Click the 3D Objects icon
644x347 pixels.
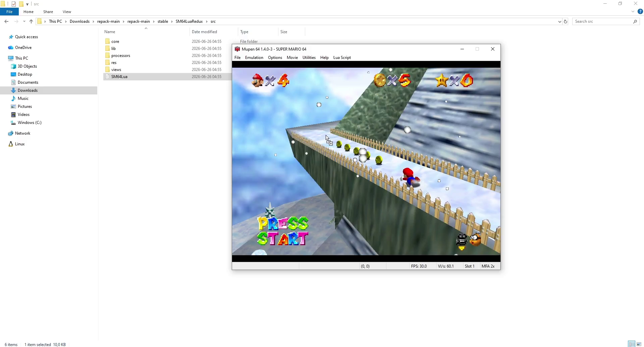pyautogui.click(x=13, y=66)
